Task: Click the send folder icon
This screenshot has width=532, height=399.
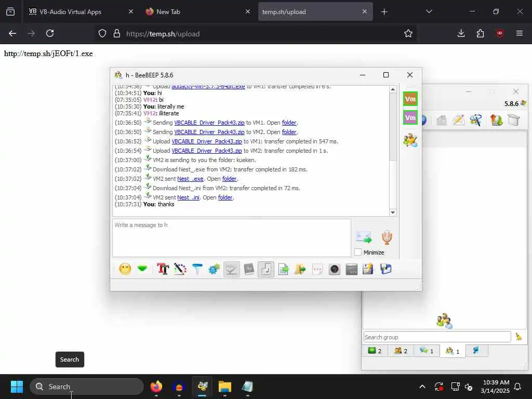Action: coord(300,269)
